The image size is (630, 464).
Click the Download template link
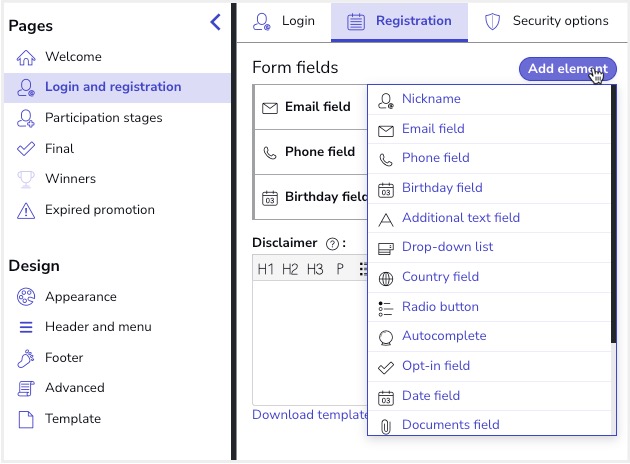[310, 415]
